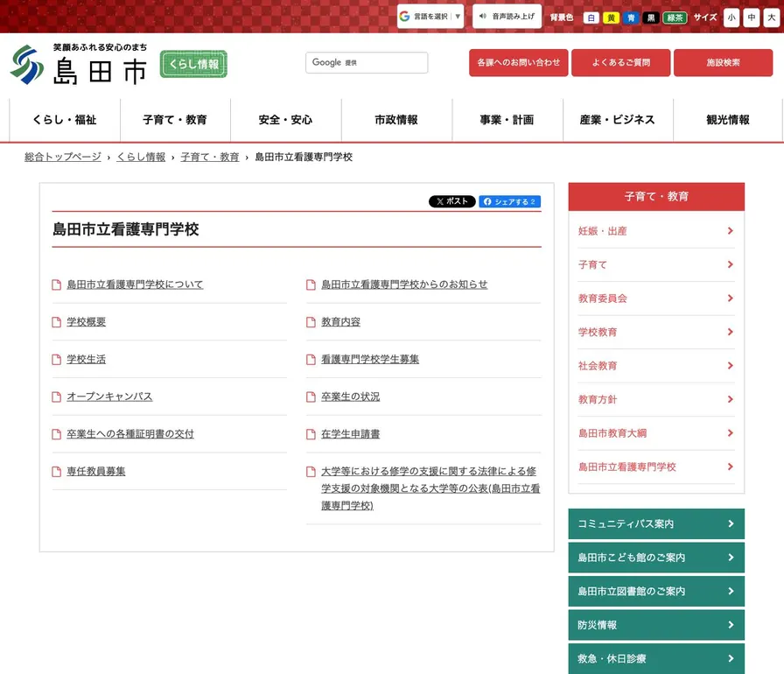Set text size to large (大)
Image resolution: width=784 pixels, height=674 pixels.
[x=772, y=18]
